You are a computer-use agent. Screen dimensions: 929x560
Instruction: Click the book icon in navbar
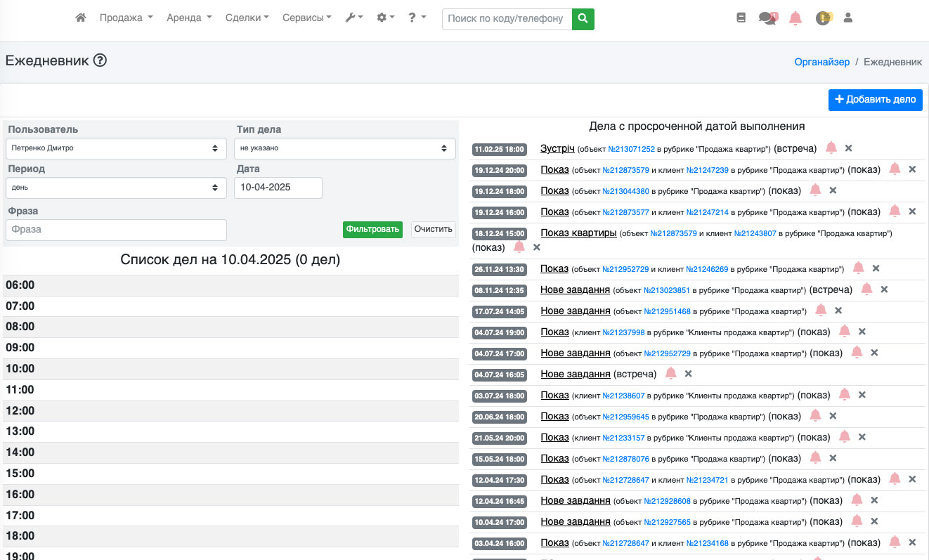[741, 18]
